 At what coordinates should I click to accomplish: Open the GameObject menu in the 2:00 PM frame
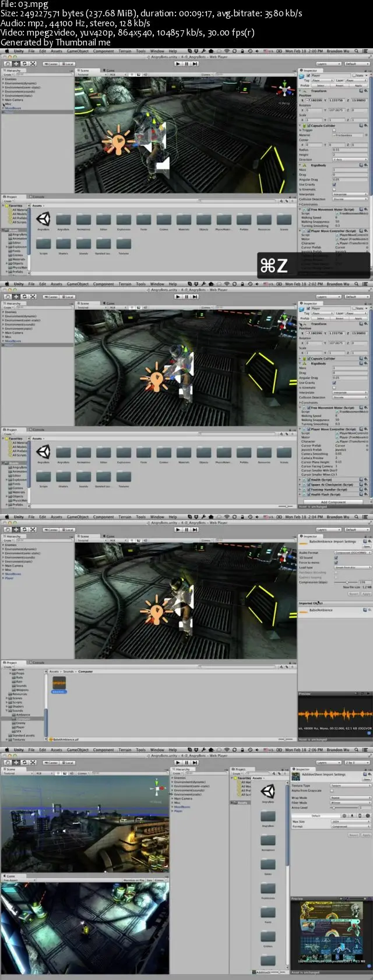point(78,51)
